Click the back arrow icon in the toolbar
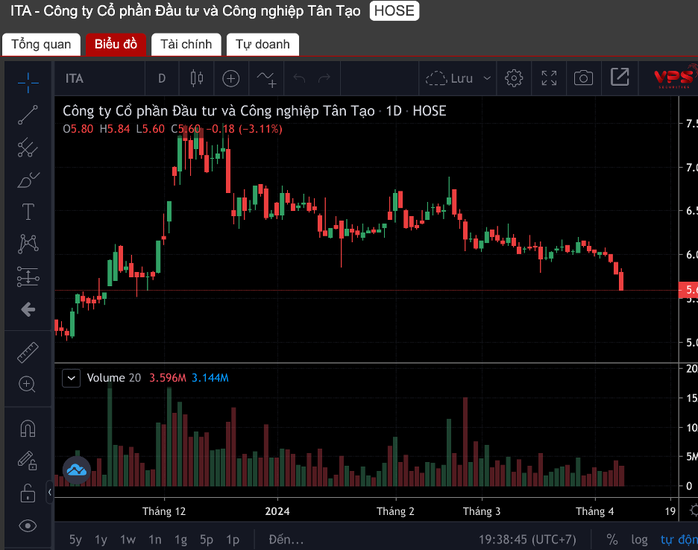Screen dimensions: 698x550 coord(28,309)
